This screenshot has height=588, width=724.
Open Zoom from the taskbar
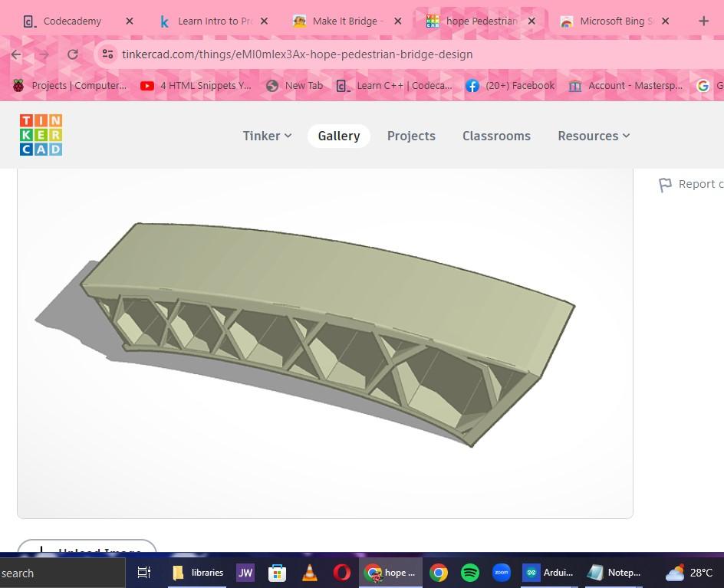point(502,573)
